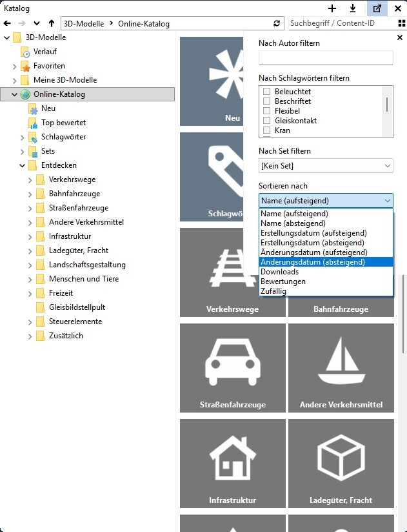Sort by Bewertungen
The image size is (407, 532).
point(326,281)
